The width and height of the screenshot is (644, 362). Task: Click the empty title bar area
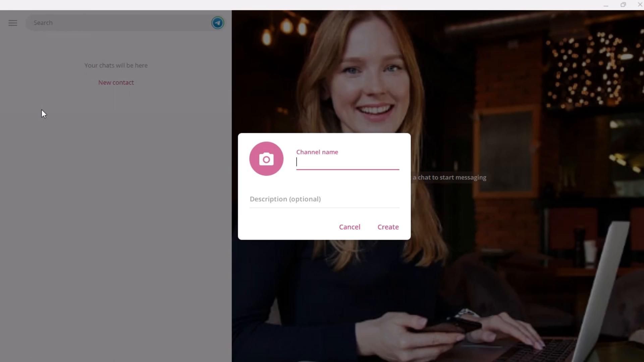(302, 5)
